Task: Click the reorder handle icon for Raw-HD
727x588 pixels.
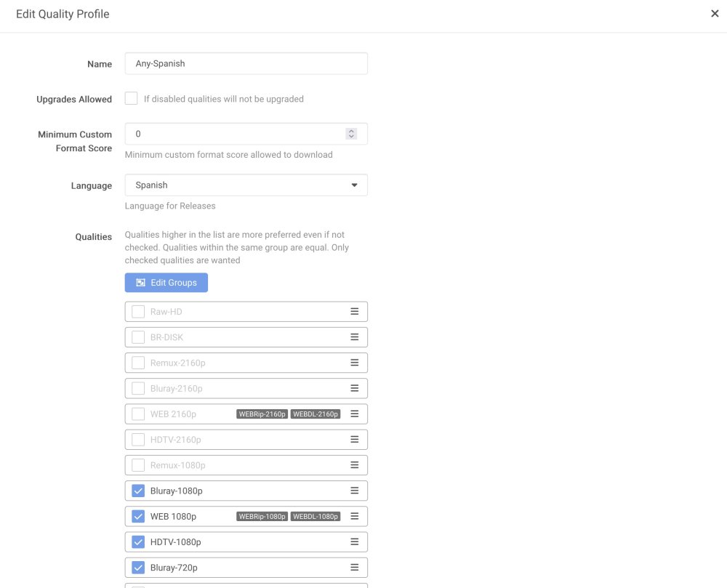Action: (x=354, y=311)
